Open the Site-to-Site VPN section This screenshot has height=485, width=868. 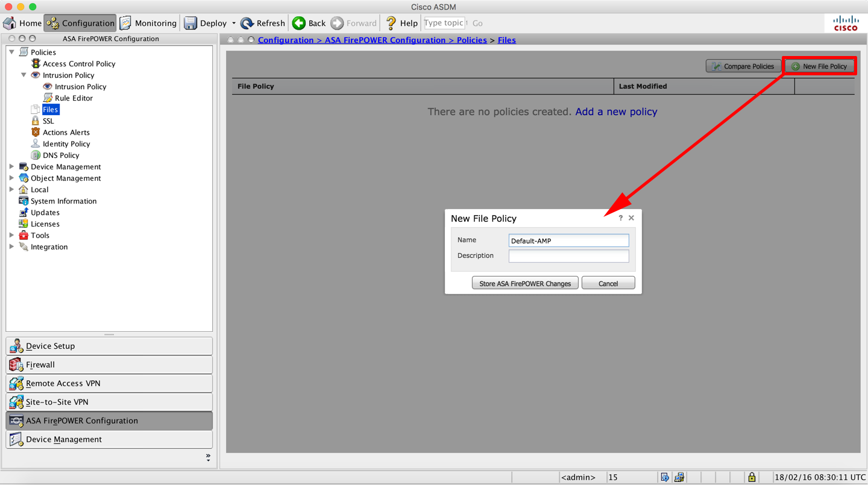click(109, 402)
